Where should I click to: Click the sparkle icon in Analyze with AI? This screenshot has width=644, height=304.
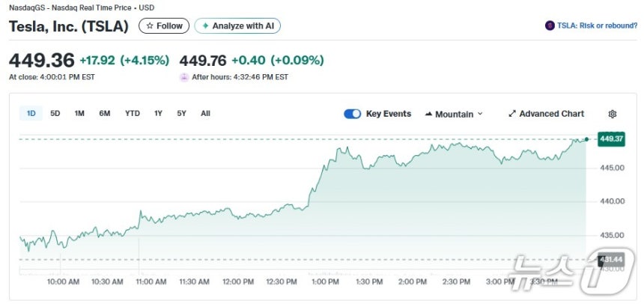click(205, 26)
